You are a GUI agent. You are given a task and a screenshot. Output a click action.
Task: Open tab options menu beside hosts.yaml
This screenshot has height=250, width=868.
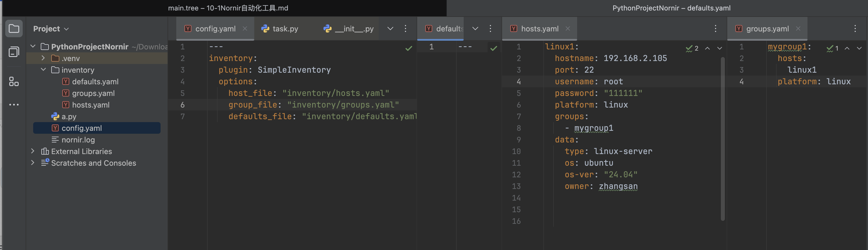click(x=715, y=29)
